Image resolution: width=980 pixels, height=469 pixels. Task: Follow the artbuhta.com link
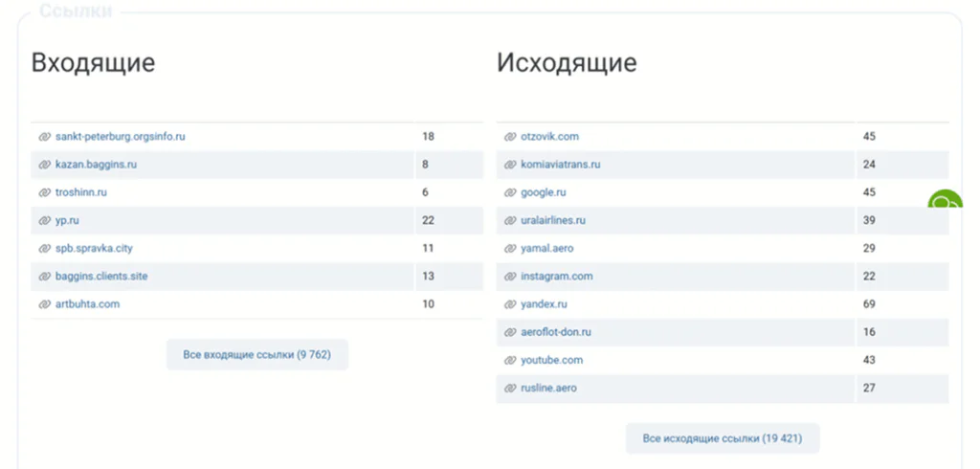click(x=87, y=304)
